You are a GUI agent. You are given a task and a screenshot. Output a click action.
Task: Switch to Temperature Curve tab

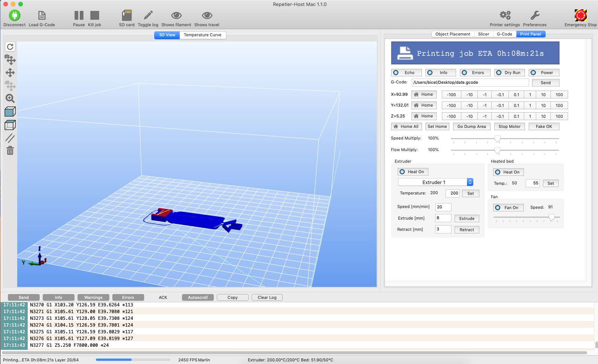click(203, 35)
